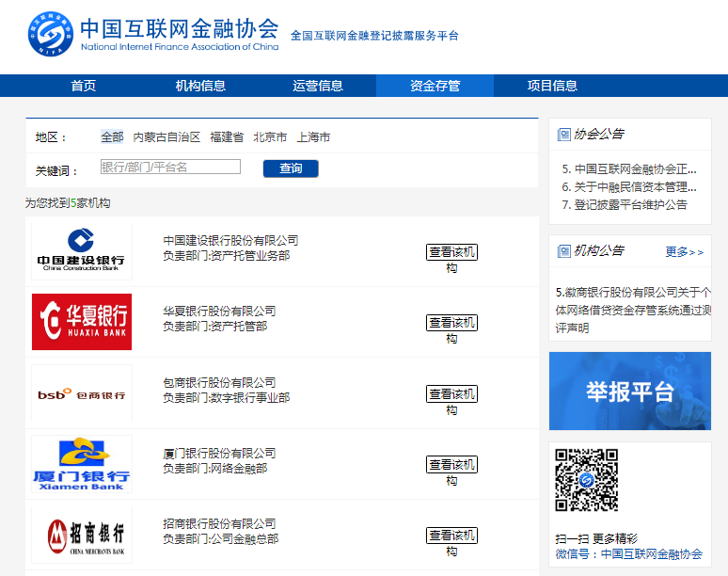Click the bsb 包商银行 logo

82,393
